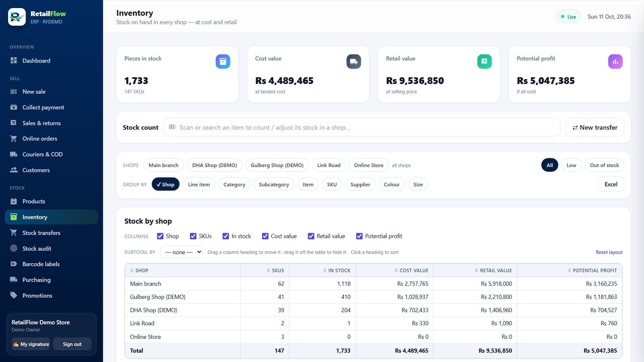Click the Online orders cart icon

coord(13,139)
